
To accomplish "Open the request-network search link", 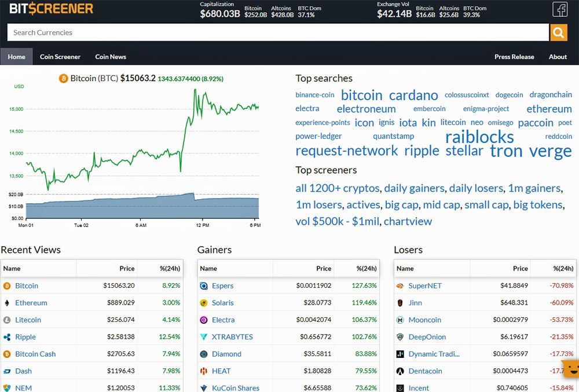I will tap(347, 151).
